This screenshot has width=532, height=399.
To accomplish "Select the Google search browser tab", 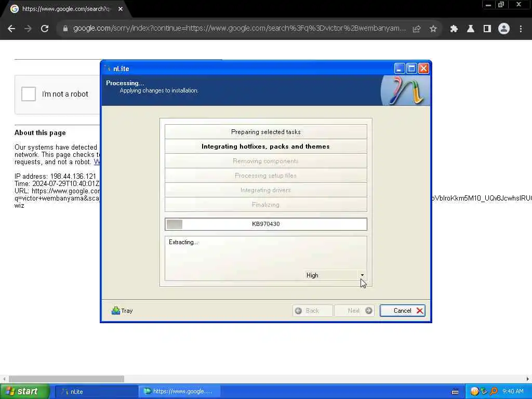I will (66, 9).
